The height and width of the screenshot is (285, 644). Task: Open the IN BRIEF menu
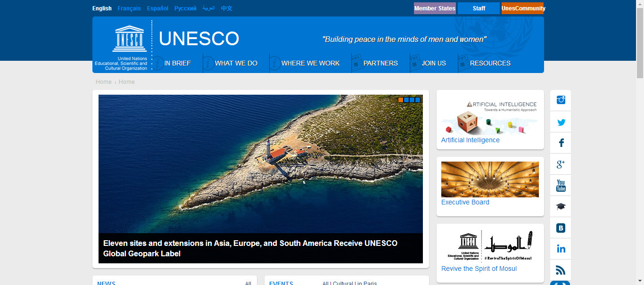click(x=177, y=63)
